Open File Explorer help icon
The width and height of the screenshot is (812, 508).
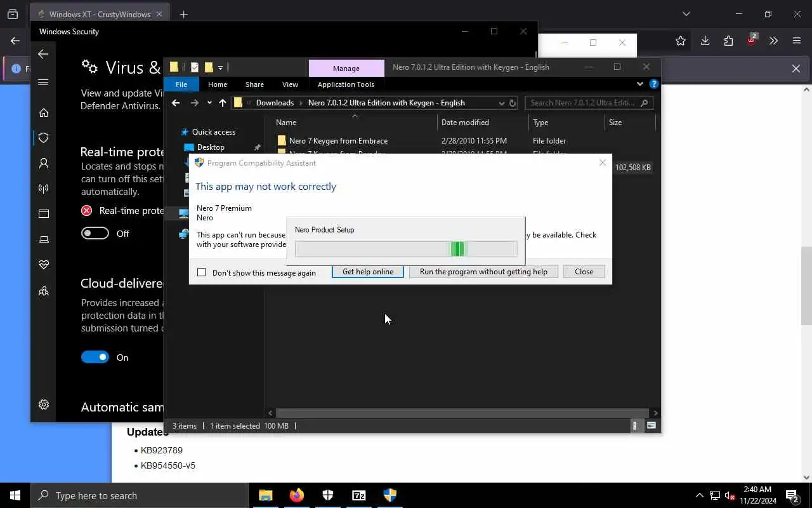pos(654,84)
